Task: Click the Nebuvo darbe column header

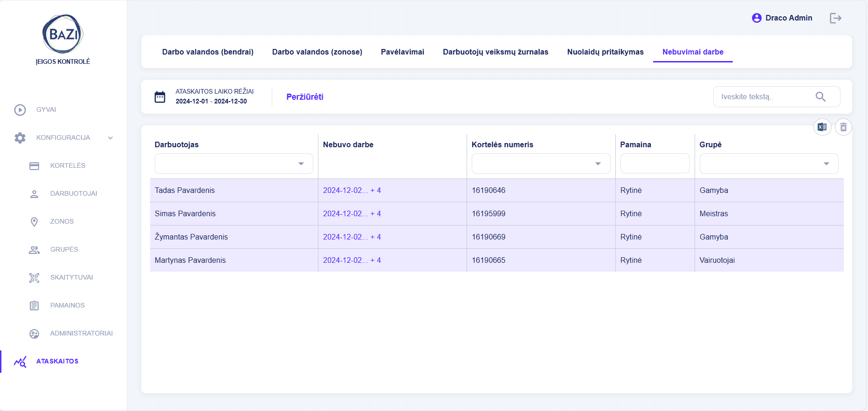Action: [x=348, y=144]
